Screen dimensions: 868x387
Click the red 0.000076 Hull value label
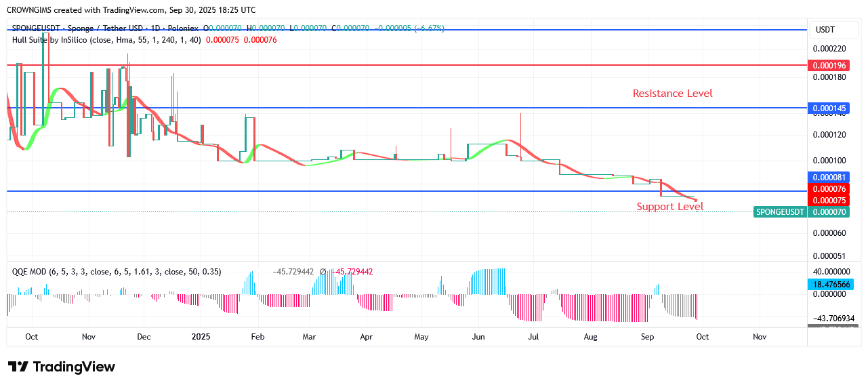pos(829,189)
